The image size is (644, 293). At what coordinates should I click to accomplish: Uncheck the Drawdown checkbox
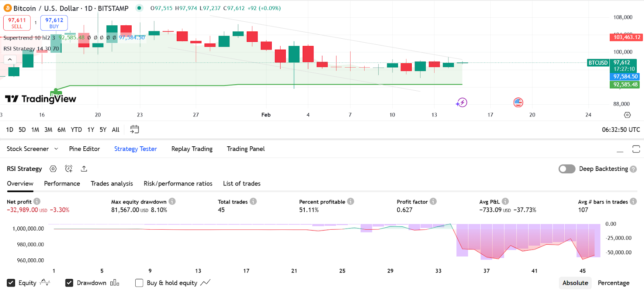coord(69,283)
